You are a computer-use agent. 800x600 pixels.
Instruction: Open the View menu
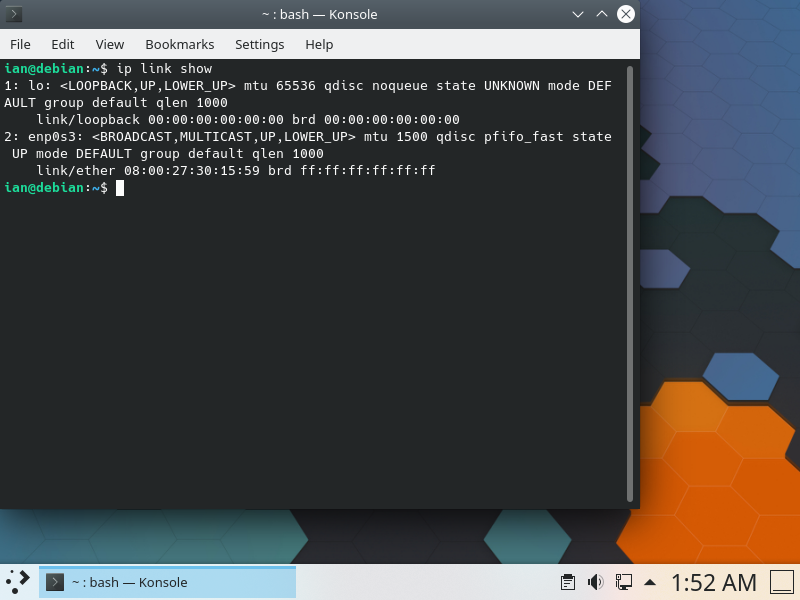tap(110, 45)
